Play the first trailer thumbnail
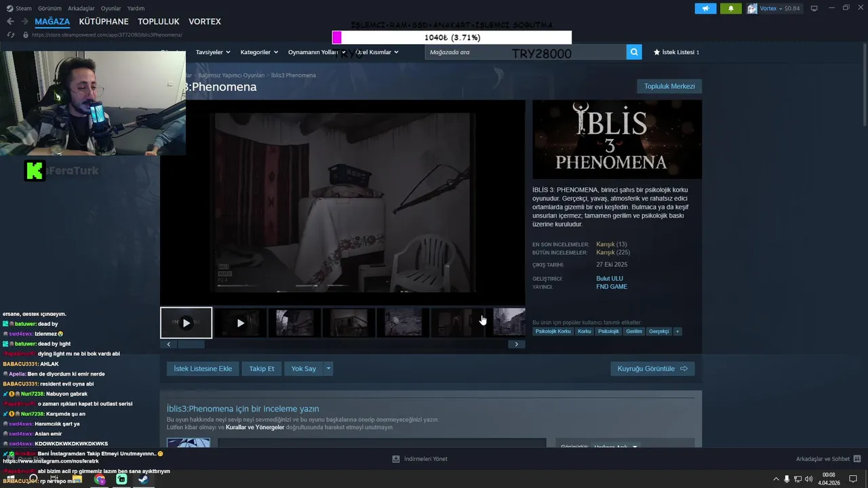Viewport: 868px width, 488px height. click(x=186, y=323)
